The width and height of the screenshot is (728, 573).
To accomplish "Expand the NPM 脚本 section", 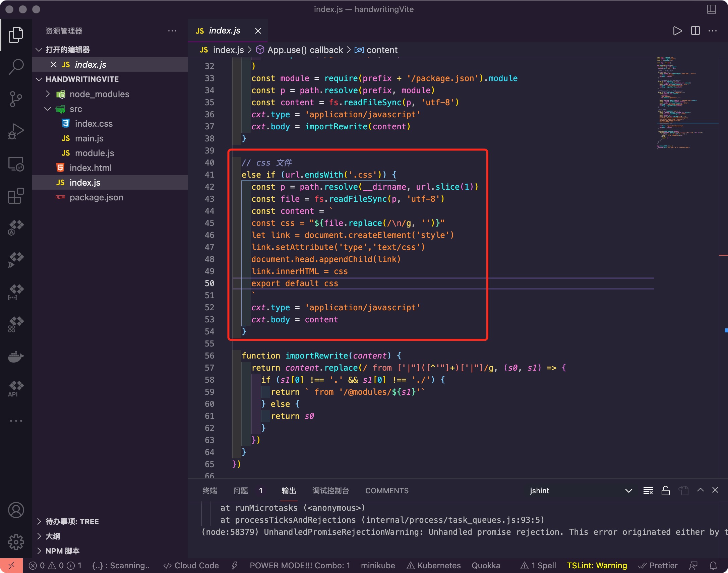I will (x=39, y=551).
